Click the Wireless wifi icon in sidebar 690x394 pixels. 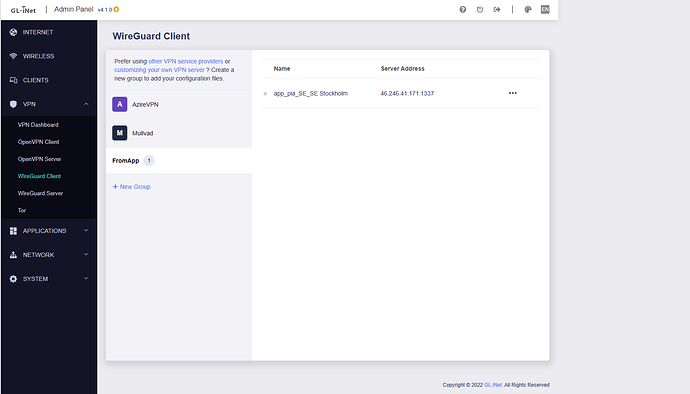[x=13, y=56]
